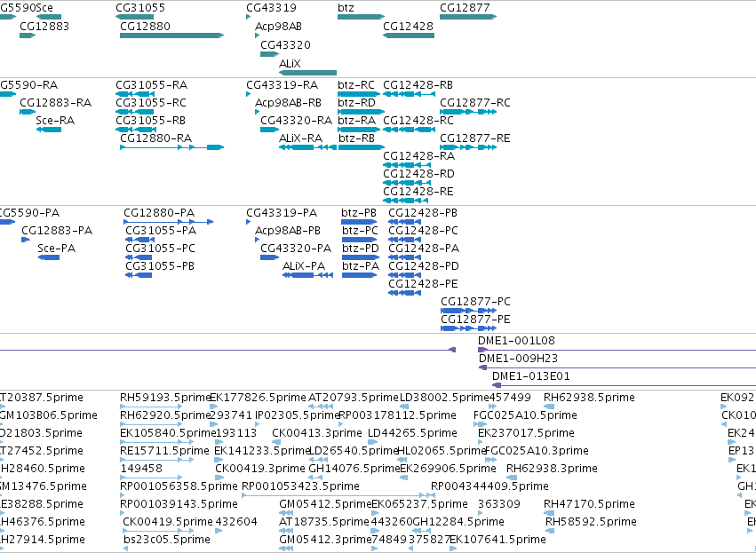Select EST label RH62920.5prime

(x=165, y=415)
